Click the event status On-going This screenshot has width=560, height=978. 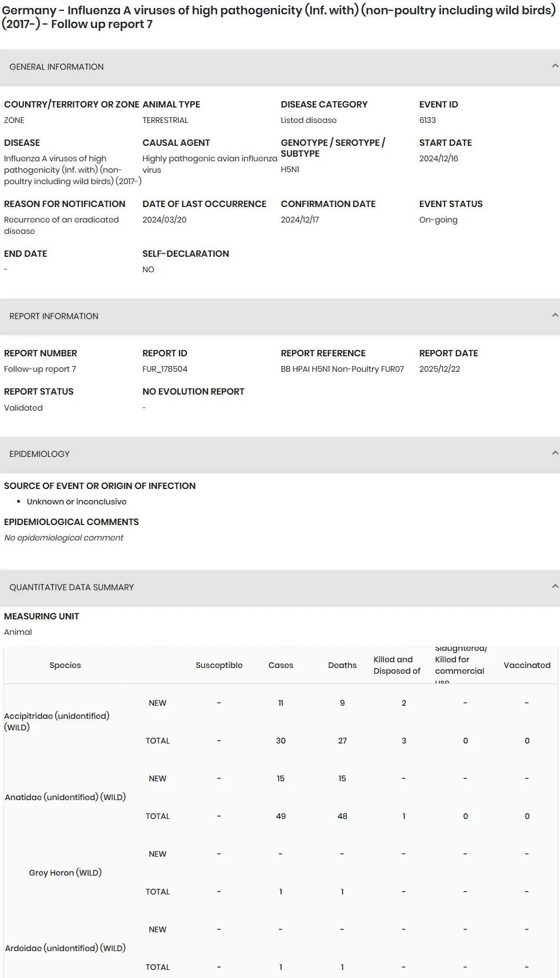point(438,220)
